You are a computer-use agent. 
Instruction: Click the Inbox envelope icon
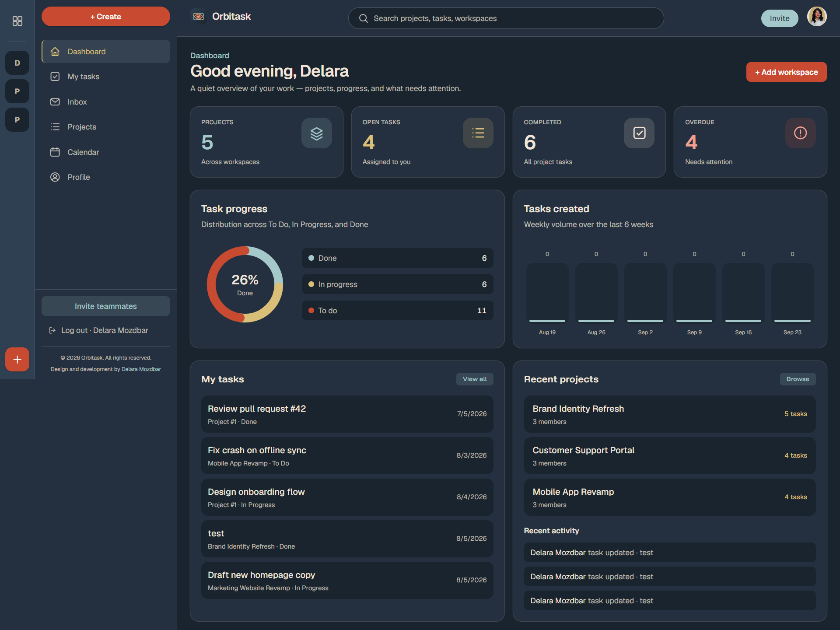(x=55, y=102)
